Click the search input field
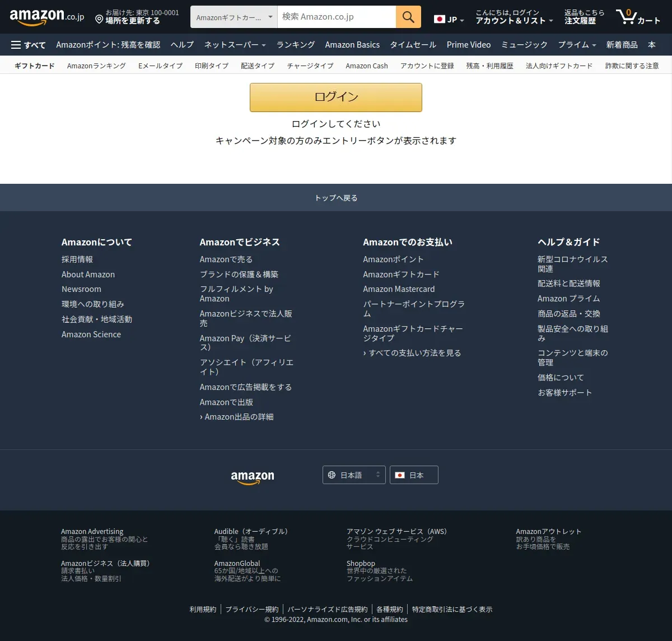The width and height of the screenshot is (672, 641). pos(337,17)
